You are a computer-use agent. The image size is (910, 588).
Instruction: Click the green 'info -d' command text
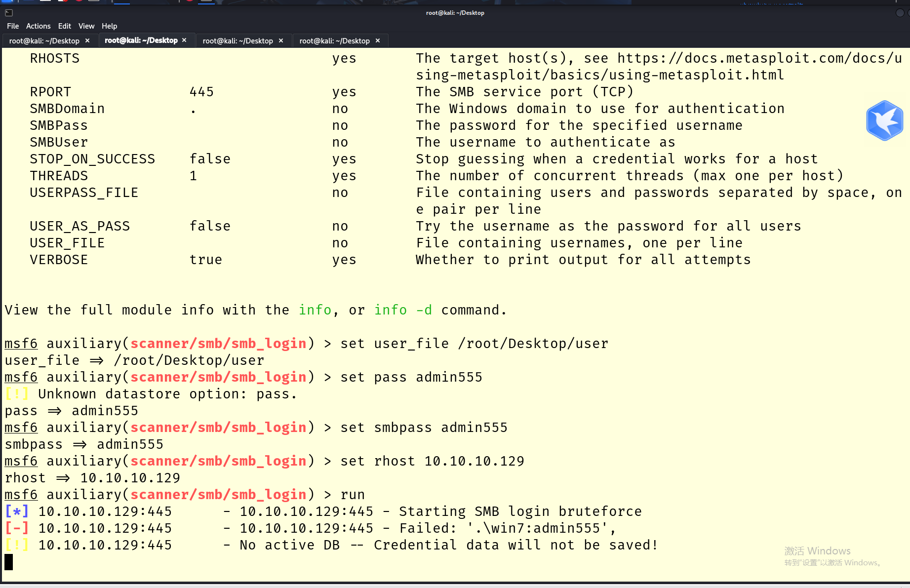(x=403, y=310)
